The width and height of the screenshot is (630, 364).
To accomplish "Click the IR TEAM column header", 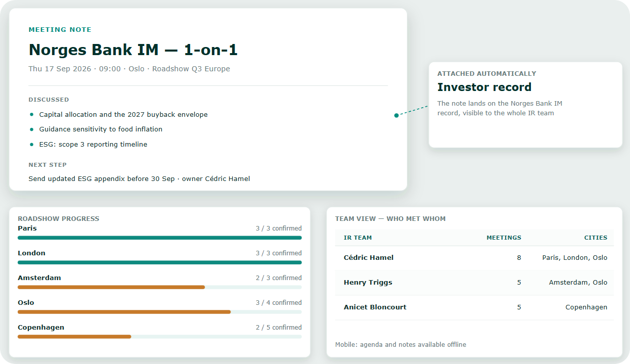I will tap(357, 238).
